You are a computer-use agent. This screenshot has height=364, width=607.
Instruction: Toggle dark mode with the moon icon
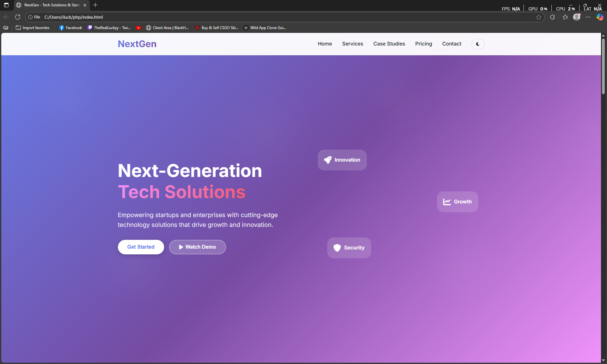tap(478, 44)
